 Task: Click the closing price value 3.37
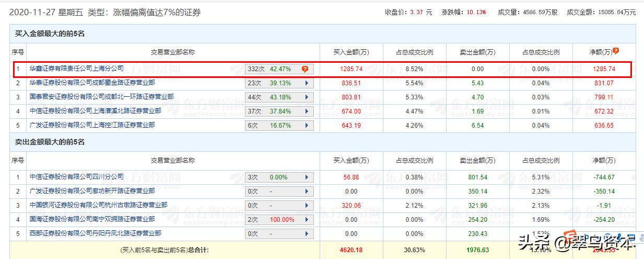point(417,12)
